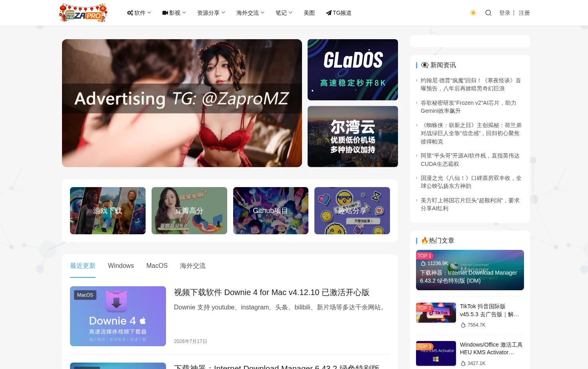The width and height of the screenshot is (588, 369).
Task: Switch to the 最近更新 tab
Action: pos(83,266)
